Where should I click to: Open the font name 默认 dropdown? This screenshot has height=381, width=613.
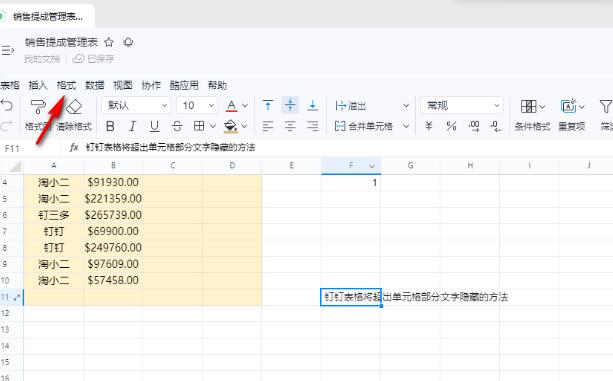pos(136,106)
